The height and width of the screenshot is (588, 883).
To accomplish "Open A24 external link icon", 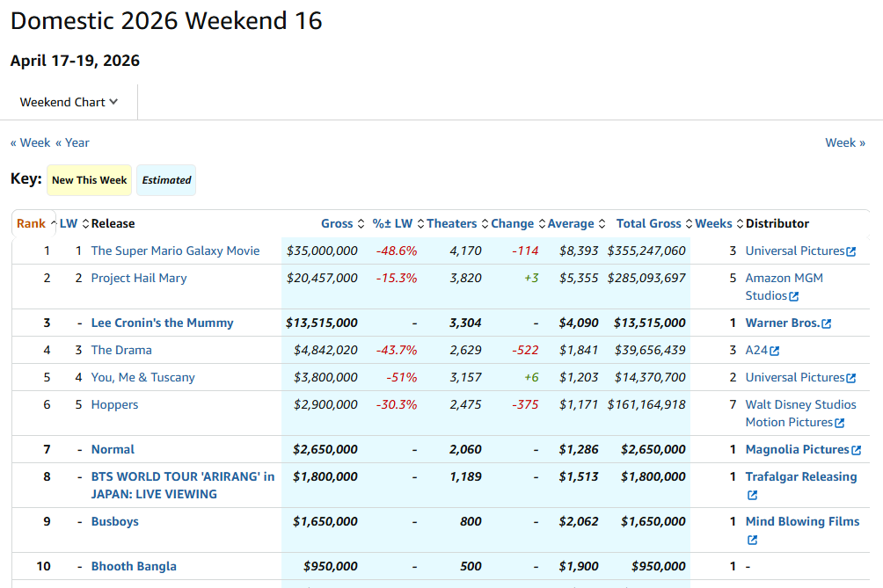I will (x=775, y=351).
